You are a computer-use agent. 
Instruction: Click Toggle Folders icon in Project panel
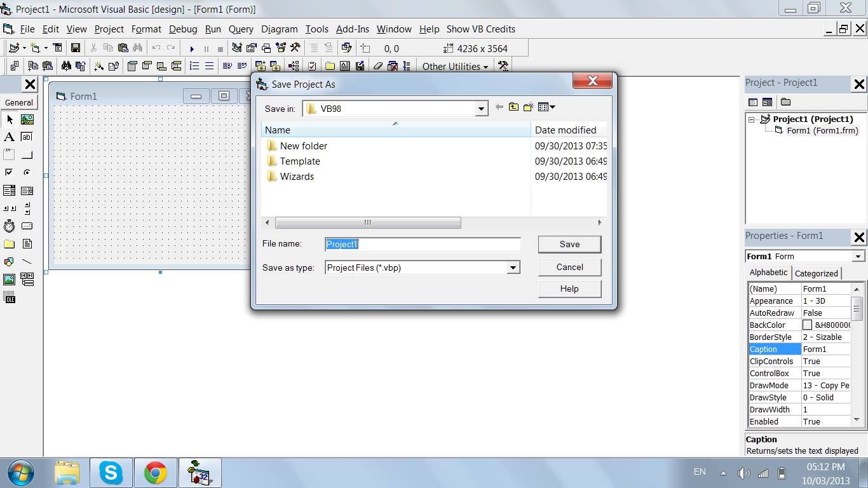pyautogui.click(x=785, y=102)
